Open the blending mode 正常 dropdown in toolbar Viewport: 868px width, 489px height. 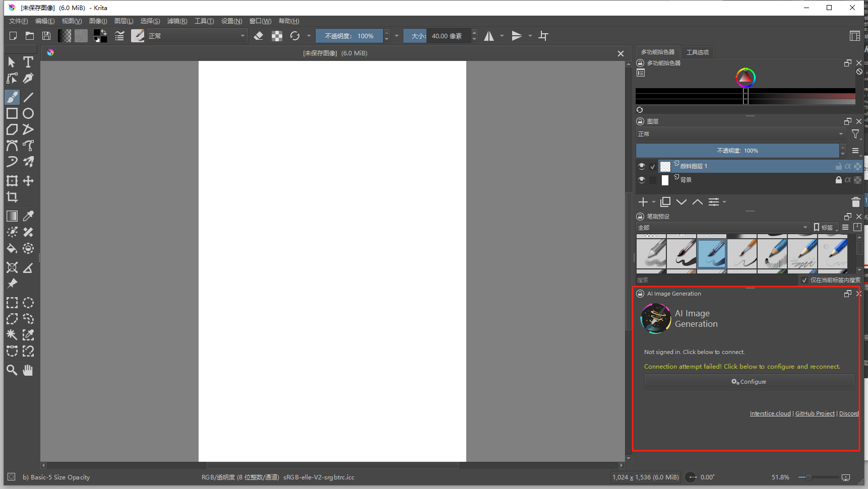[197, 36]
